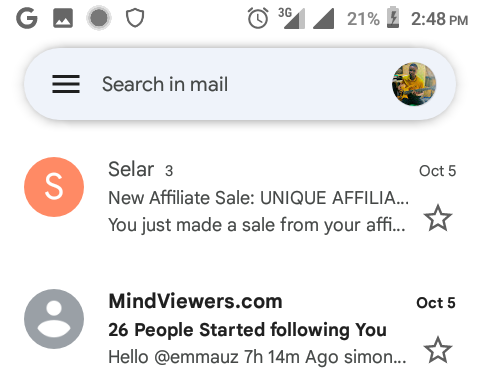Open the account profile picture
Image resolution: width=480 pixels, height=374 pixels.
pos(414,84)
